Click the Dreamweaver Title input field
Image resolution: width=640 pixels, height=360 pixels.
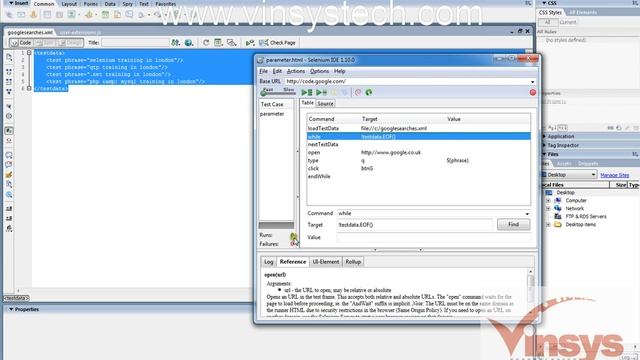[x=135, y=43]
